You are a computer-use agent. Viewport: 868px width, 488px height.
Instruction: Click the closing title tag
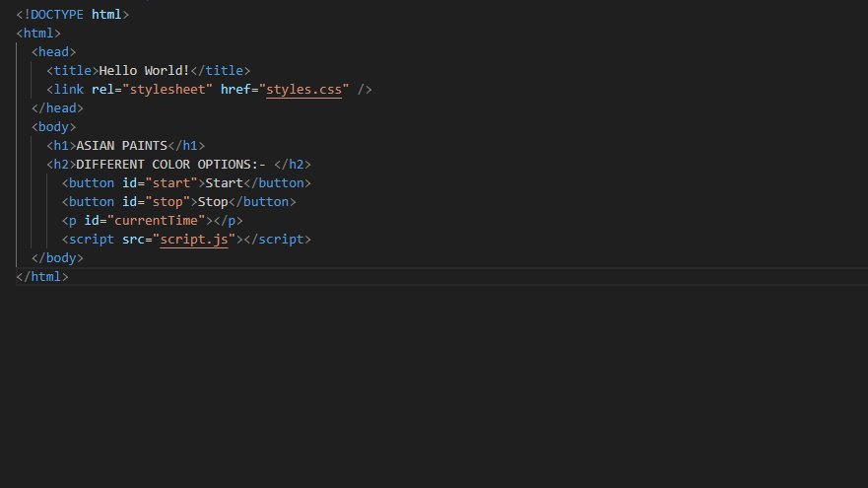(221, 71)
